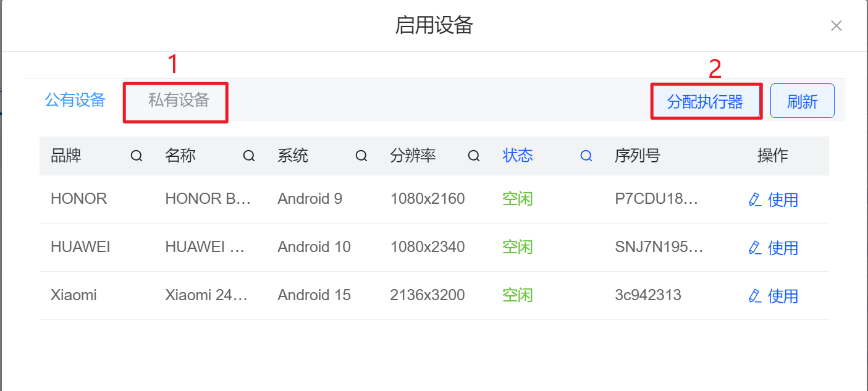This screenshot has width=868, height=391.
Task: Click the search icon in 品牌 column header
Action: pos(137,156)
